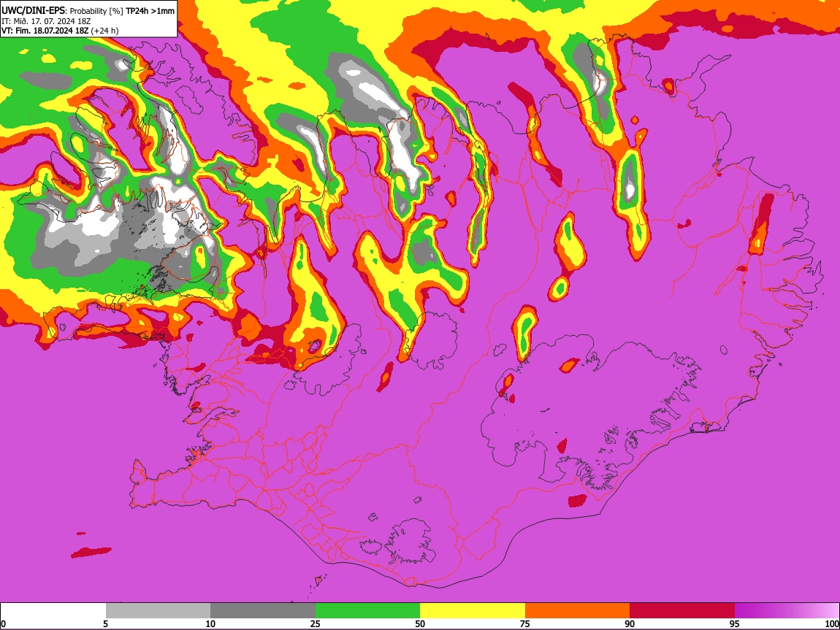Click the legend value '10'

(210, 623)
